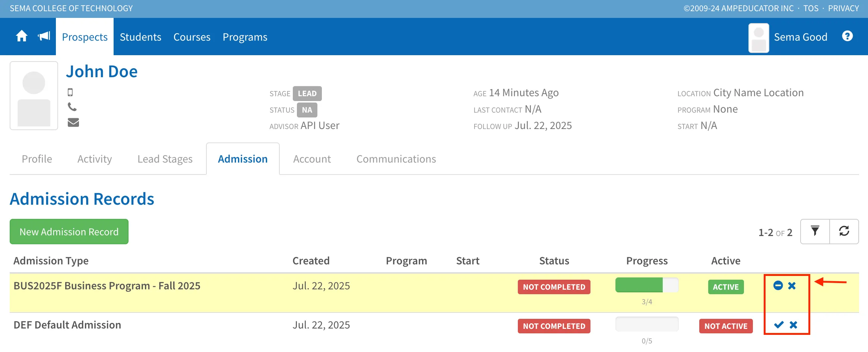Switch to the Prospects section

click(x=85, y=37)
